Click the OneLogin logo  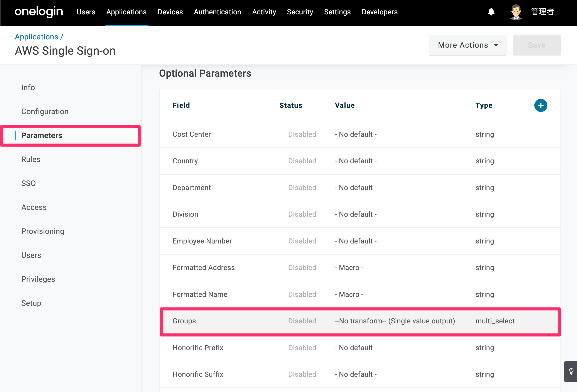coord(39,12)
